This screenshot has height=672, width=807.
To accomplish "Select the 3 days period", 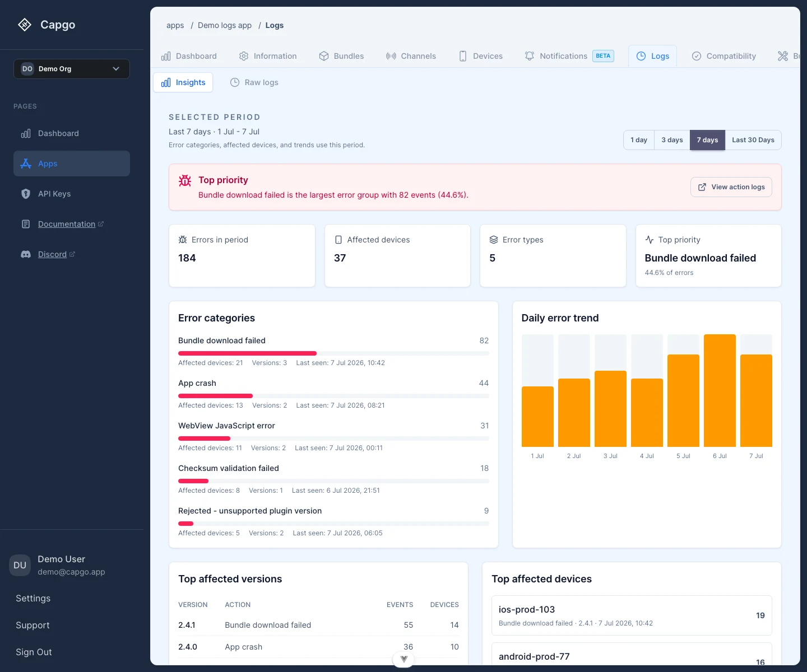I will [672, 140].
